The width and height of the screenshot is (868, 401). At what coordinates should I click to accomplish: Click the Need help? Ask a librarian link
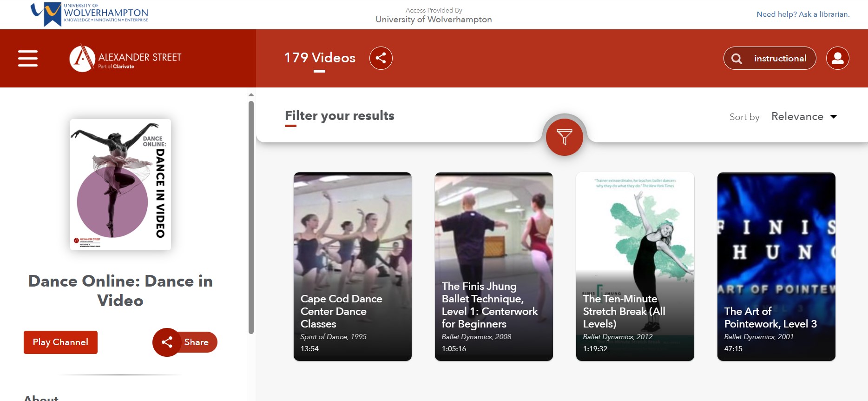(803, 14)
